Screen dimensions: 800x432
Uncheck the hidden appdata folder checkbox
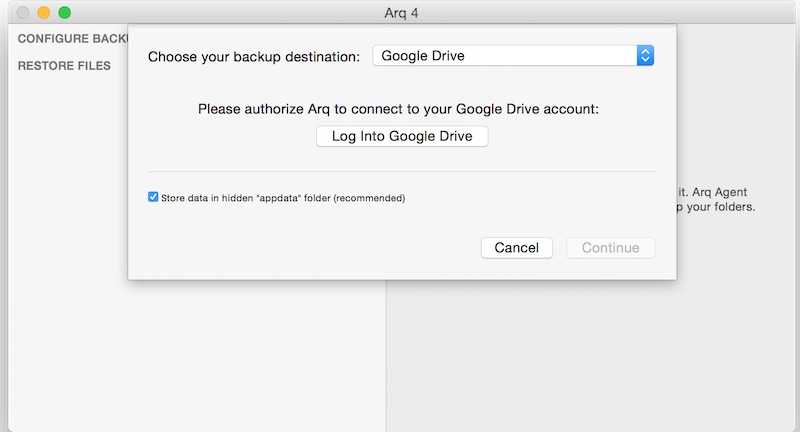(x=153, y=198)
